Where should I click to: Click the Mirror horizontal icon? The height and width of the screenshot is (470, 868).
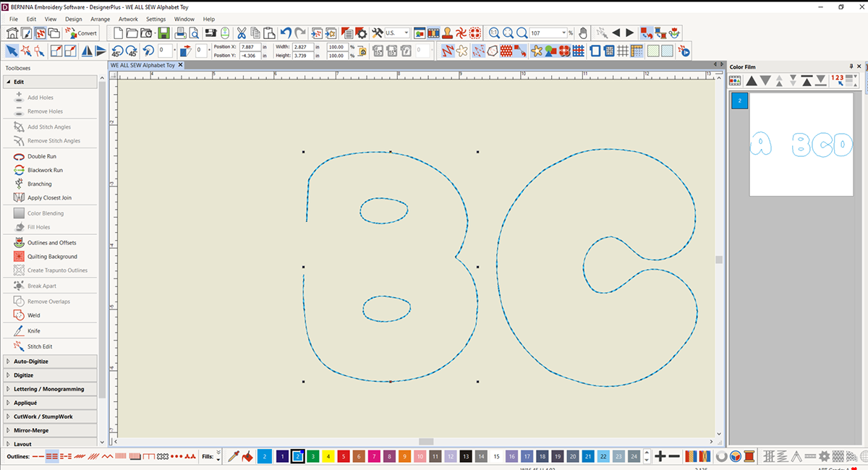(x=87, y=51)
